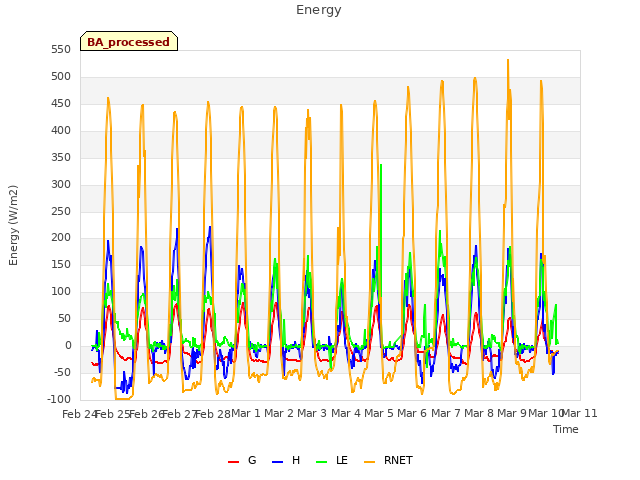Click the Energy (W/m2) axis label
Viewport: 640px width, 480px height.
[13, 225]
